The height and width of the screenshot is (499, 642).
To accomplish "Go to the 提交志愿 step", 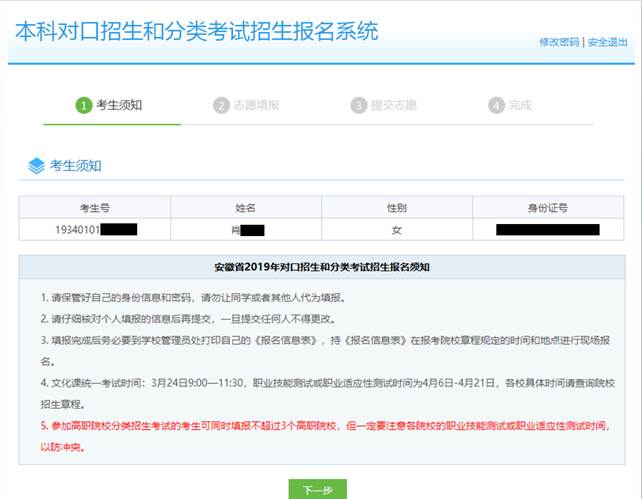I will (394, 105).
